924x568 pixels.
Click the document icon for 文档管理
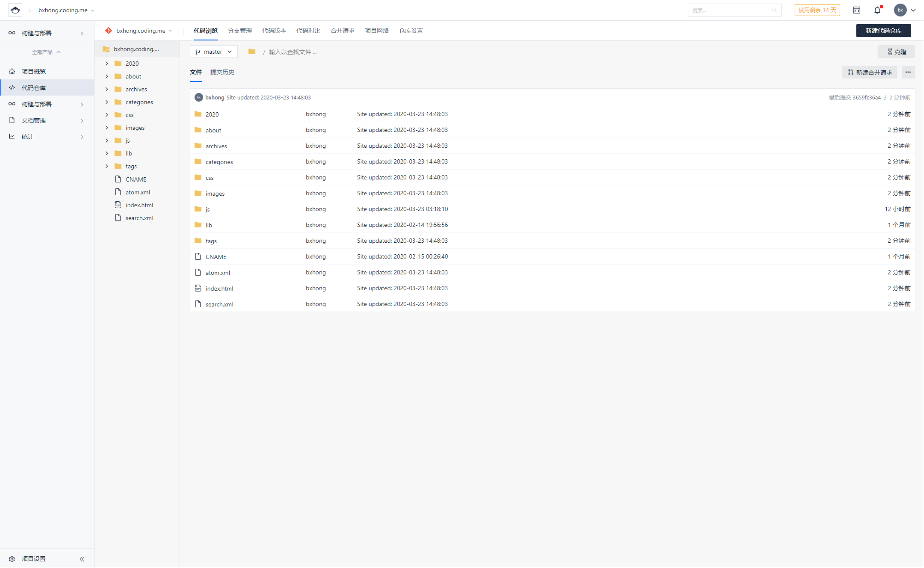12,120
